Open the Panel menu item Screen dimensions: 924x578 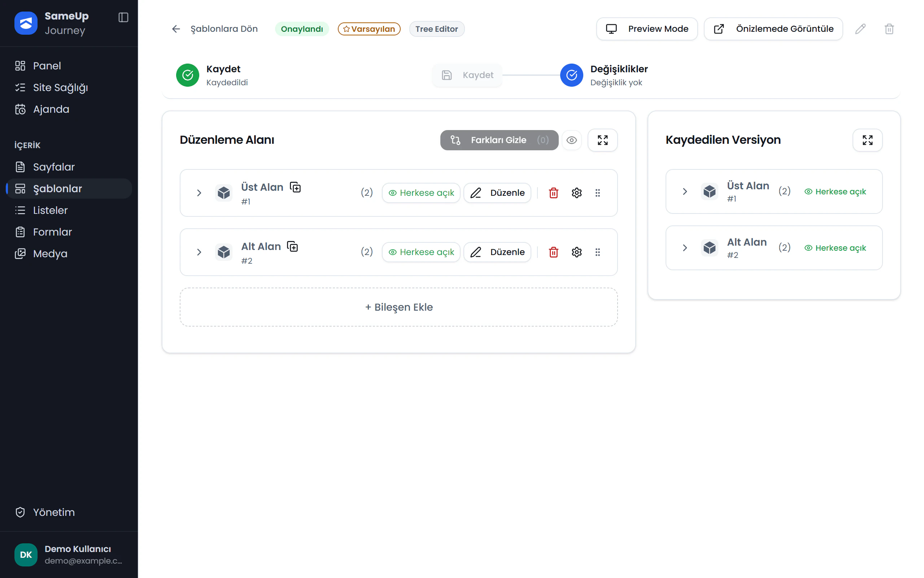[69, 66]
